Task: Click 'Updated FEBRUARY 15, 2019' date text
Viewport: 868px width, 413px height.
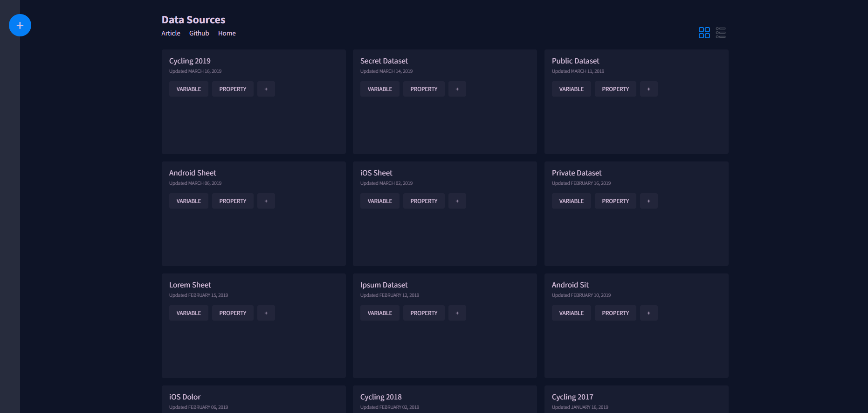Action: point(199,295)
